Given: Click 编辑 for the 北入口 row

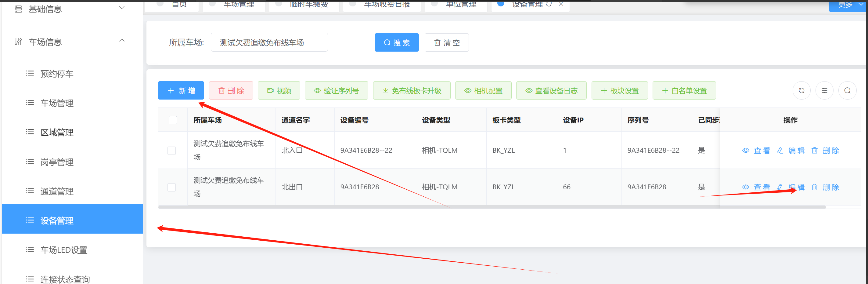Looking at the screenshot, I should click(791, 151).
